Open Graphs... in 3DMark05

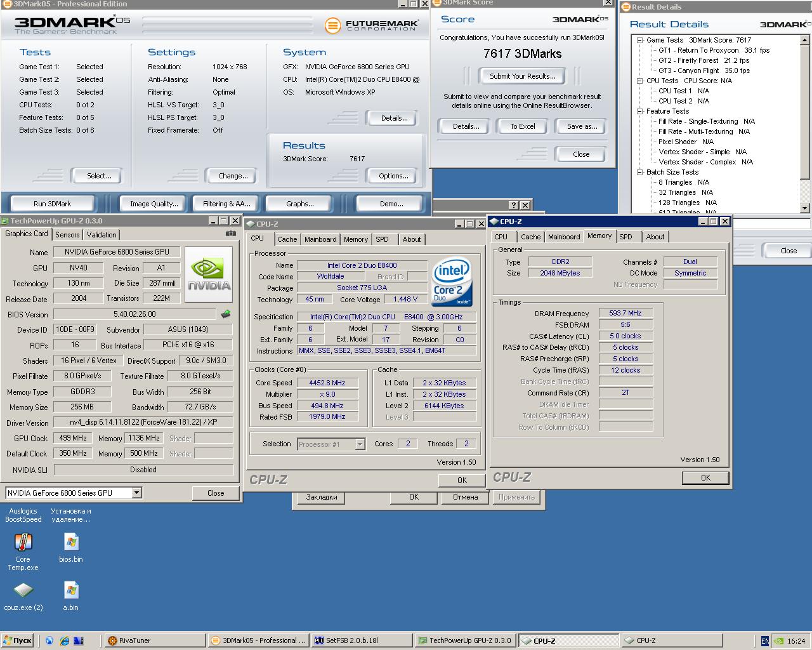tap(300, 204)
